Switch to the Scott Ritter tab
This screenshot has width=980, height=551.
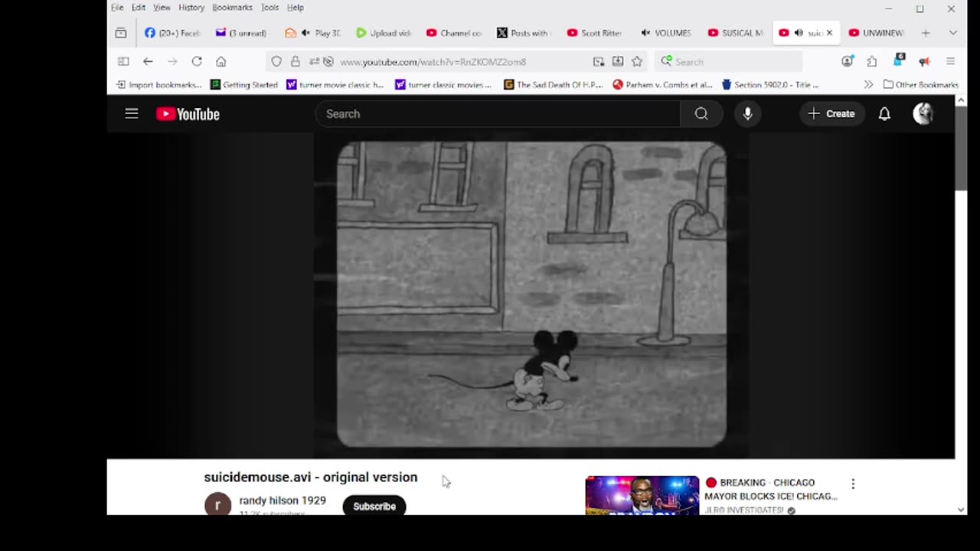594,33
